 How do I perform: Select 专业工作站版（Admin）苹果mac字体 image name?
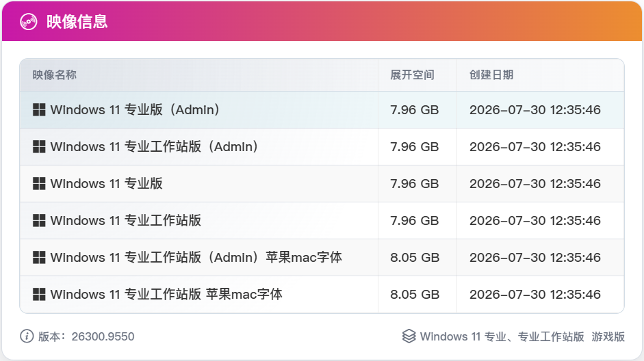[196, 258]
